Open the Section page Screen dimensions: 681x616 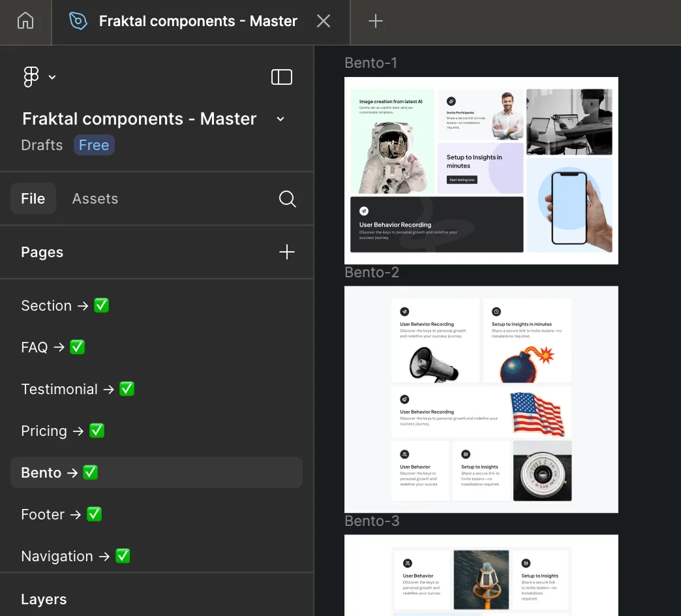pos(65,305)
